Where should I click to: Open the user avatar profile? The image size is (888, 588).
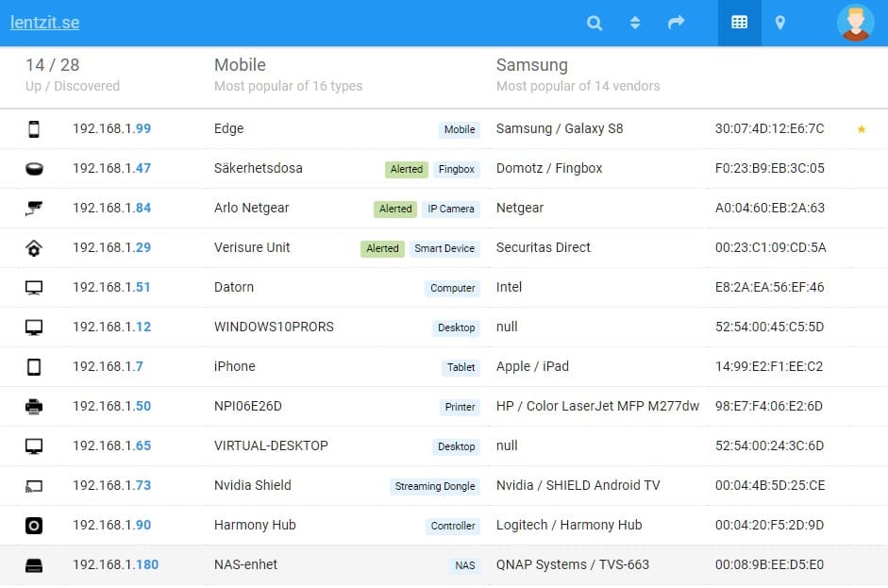tap(855, 23)
